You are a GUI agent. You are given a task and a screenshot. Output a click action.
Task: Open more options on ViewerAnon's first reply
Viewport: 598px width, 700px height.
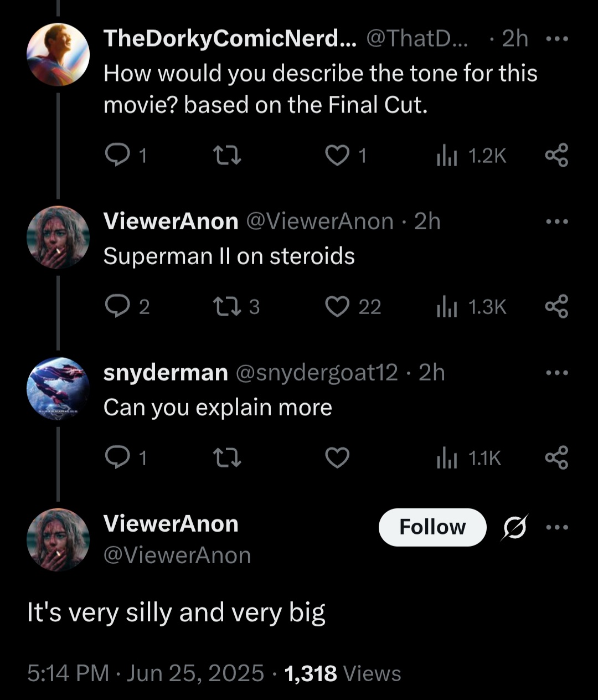click(556, 222)
